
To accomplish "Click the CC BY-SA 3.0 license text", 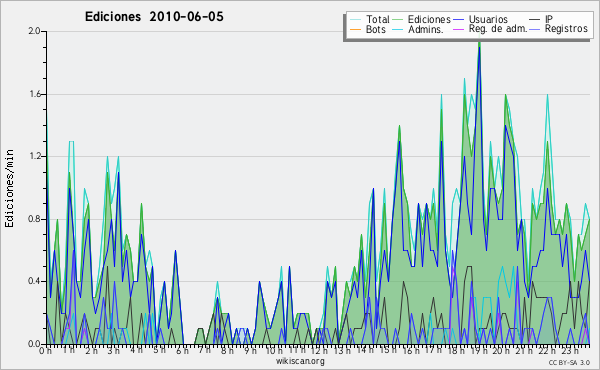I will coord(569,362).
